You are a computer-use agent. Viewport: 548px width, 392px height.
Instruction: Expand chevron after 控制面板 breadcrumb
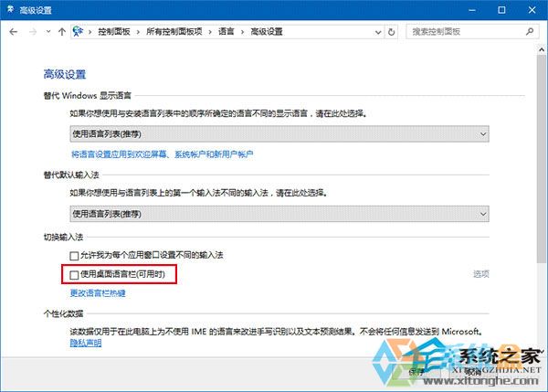[x=139, y=32]
